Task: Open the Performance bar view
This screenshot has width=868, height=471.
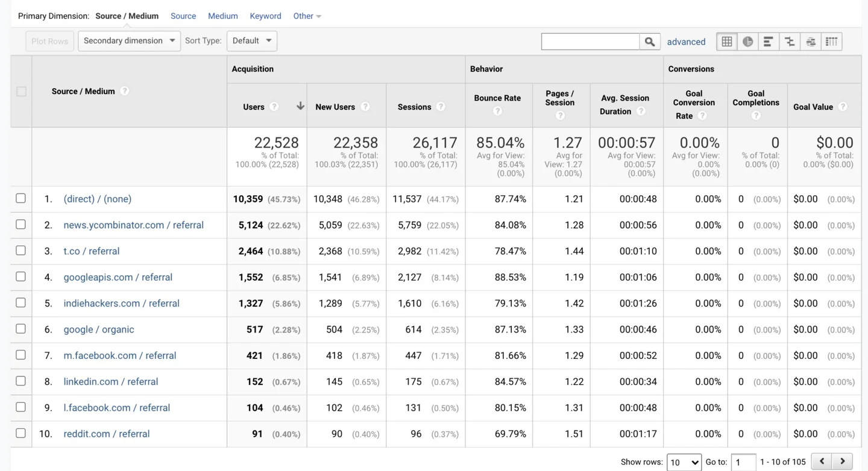Action: (769, 42)
